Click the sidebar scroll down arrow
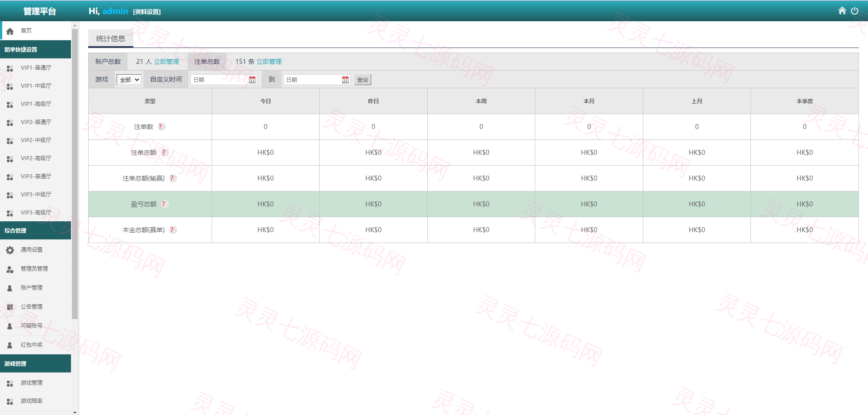The height and width of the screenshot is (415, 868). pyautogui.click(x=75, y=412)
